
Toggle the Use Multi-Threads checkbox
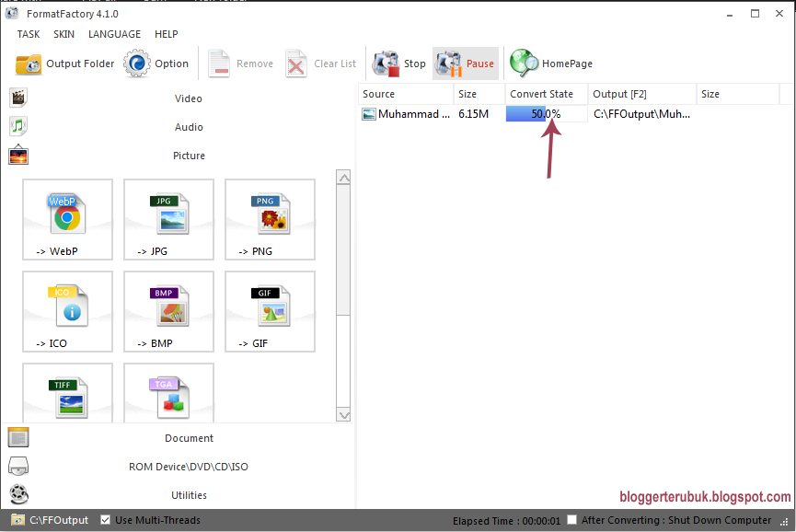106,520
